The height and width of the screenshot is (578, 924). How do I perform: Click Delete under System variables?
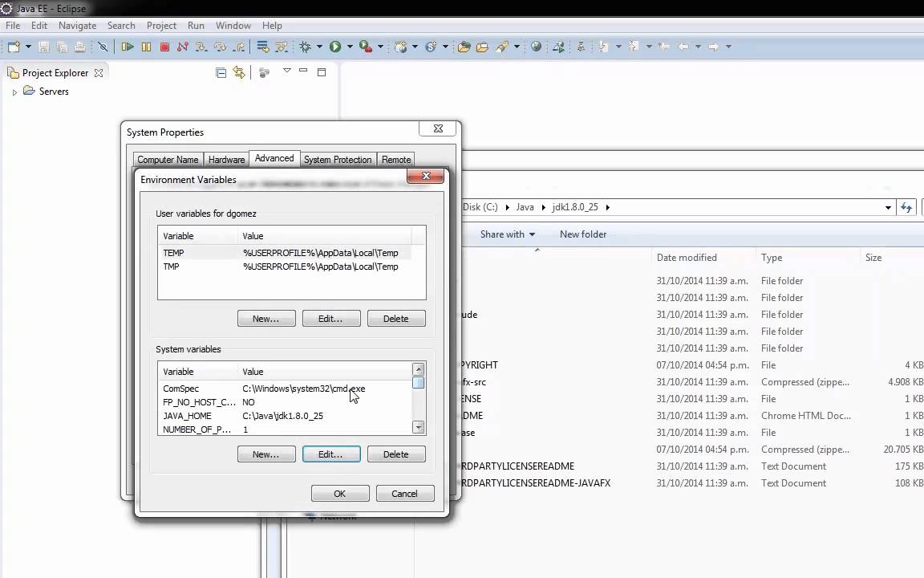coord(396,454)
